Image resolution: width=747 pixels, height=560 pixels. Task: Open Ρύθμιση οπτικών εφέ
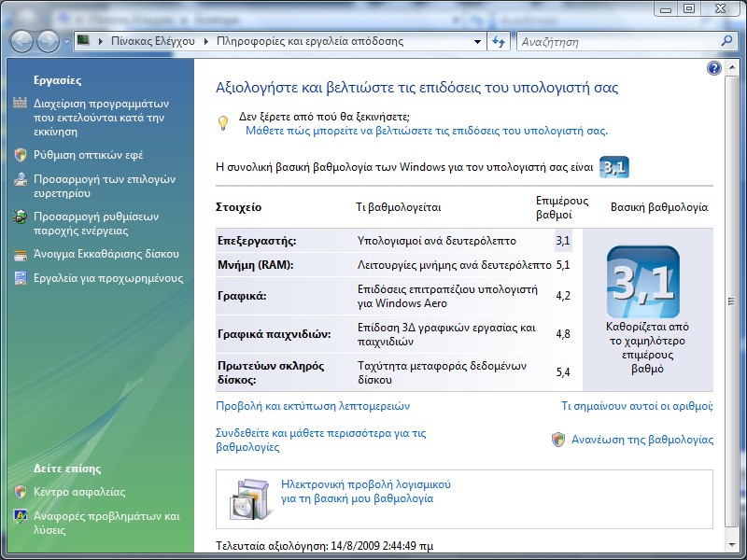(x=88, y=155)
